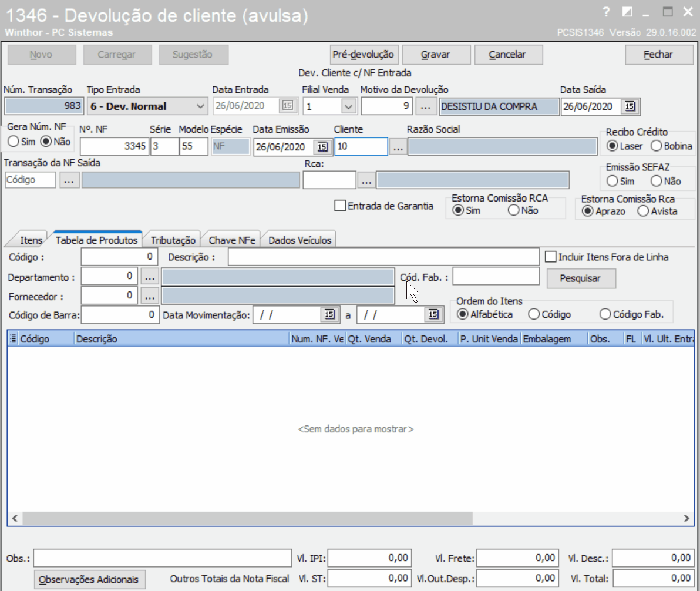Open Motivo da Devolução lookup ellipsis
This screenshot has height=591, width=700.
425,106
